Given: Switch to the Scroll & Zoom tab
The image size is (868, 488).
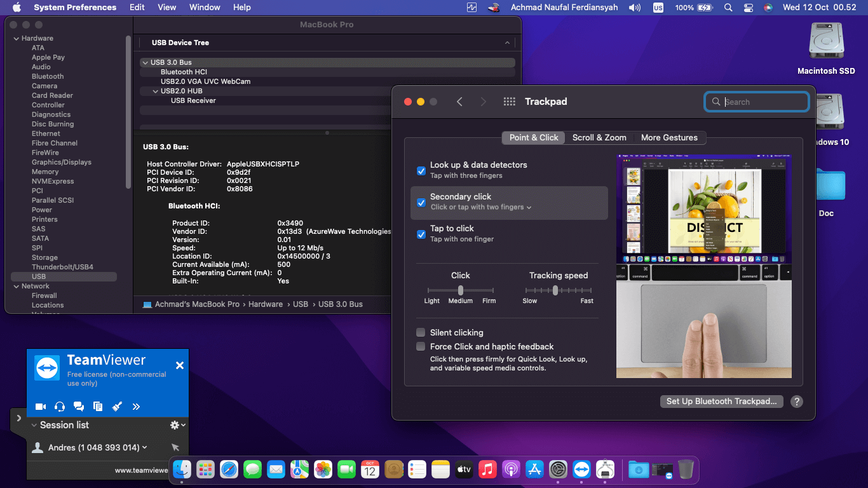Looking at the screenshot, I should coord(599,137).
